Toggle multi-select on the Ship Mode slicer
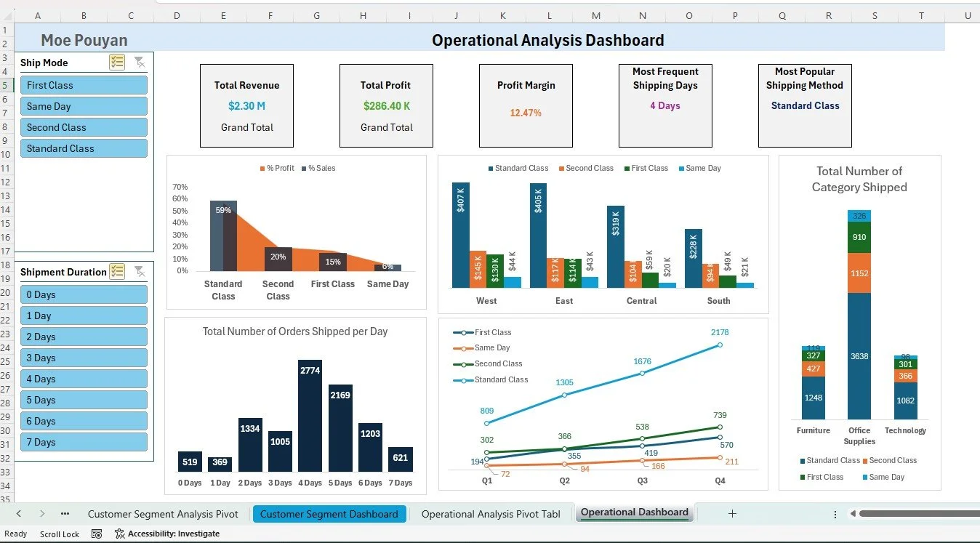This screenshot has width=980, height=543. click(117, 63)
